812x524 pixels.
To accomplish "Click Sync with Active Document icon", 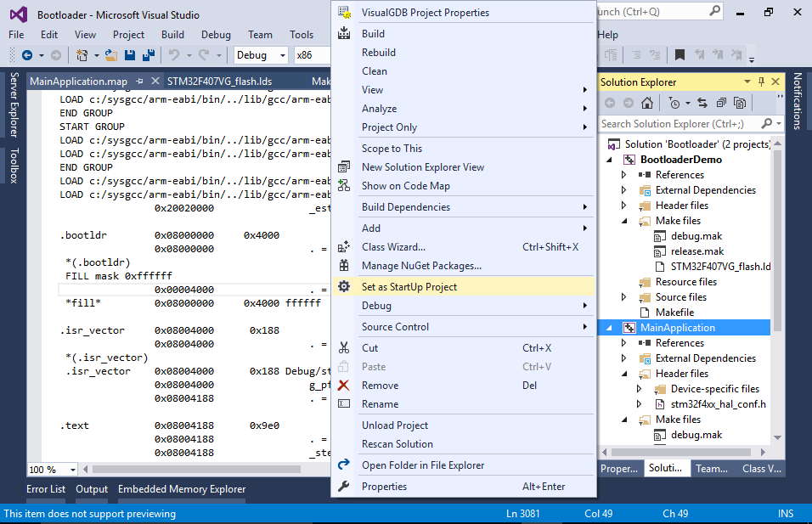I will 702,103.
